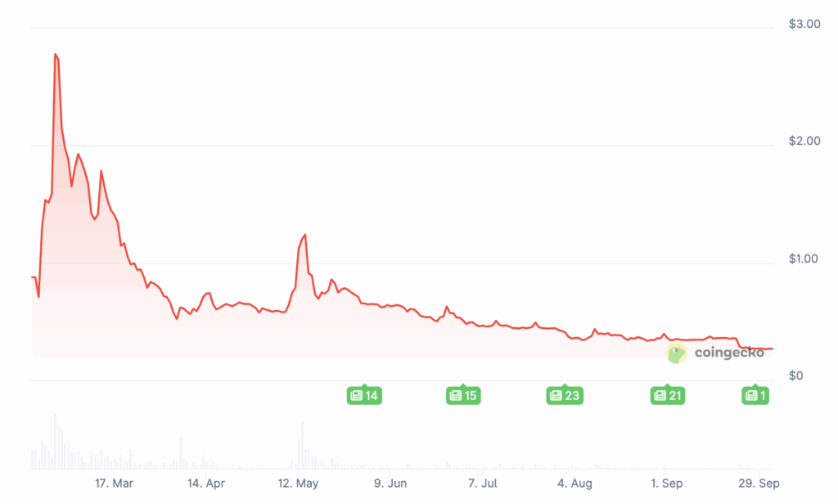The width and height of the screenshot is (838, 504).
Task: Click the CoinGecko gecko logo icon
Action: click(676, 353)
